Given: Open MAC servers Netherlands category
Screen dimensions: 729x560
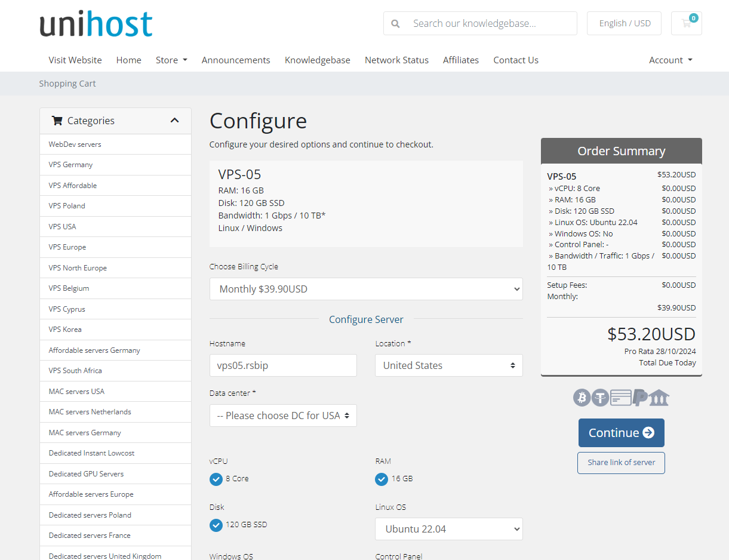Looking at the screenshot, I should [115, 412].
